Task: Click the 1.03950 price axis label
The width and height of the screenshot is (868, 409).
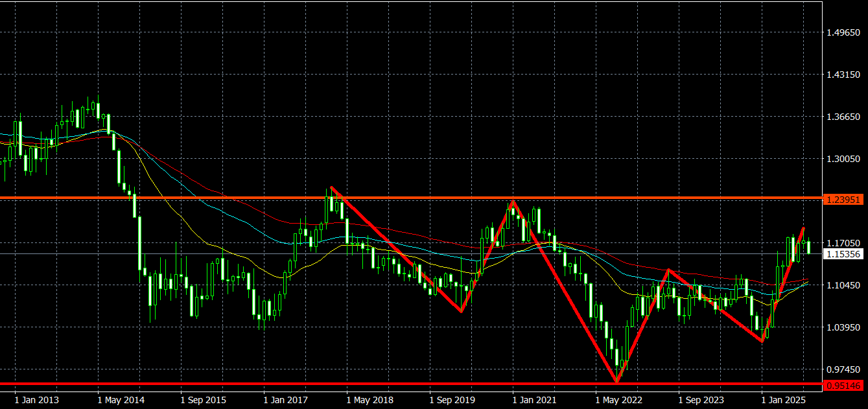Action: 843,327
